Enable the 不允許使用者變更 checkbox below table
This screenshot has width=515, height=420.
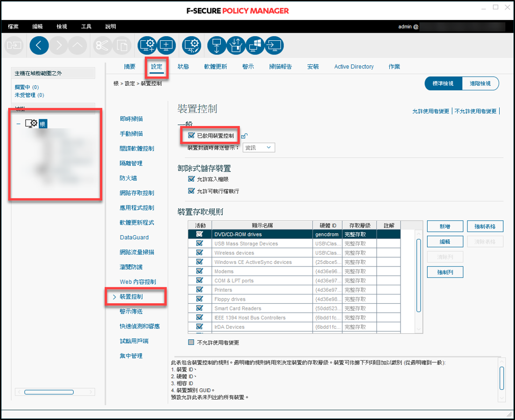192,342
